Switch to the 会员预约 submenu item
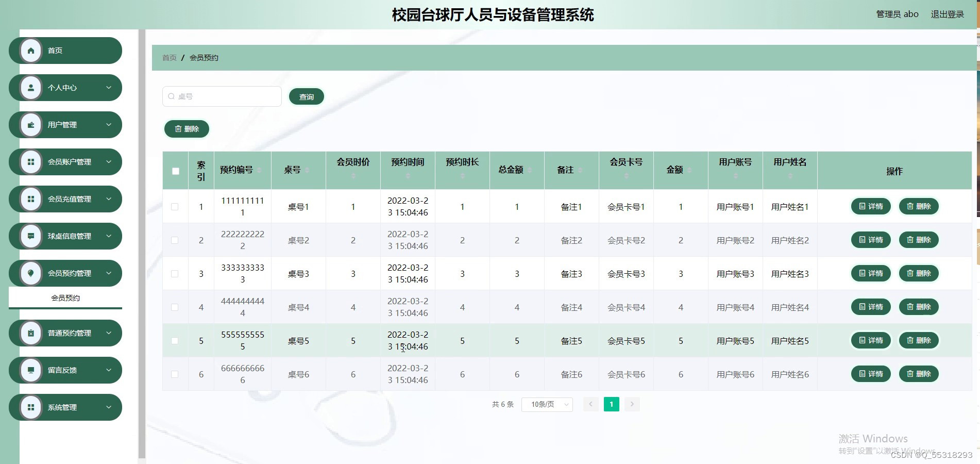The height and width of the screenshot is (464, 980). (x=65, y=297)
